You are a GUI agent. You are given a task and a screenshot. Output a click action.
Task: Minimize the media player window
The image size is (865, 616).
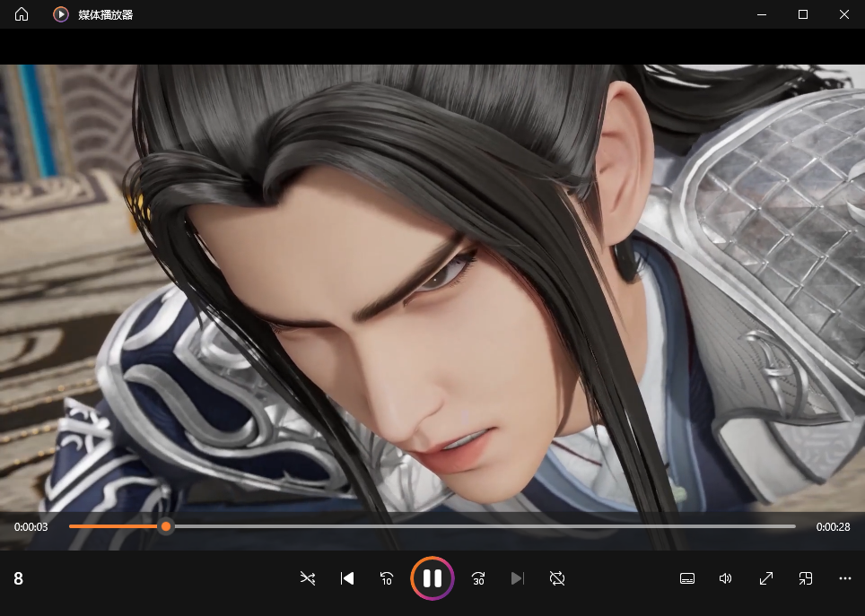762,14
